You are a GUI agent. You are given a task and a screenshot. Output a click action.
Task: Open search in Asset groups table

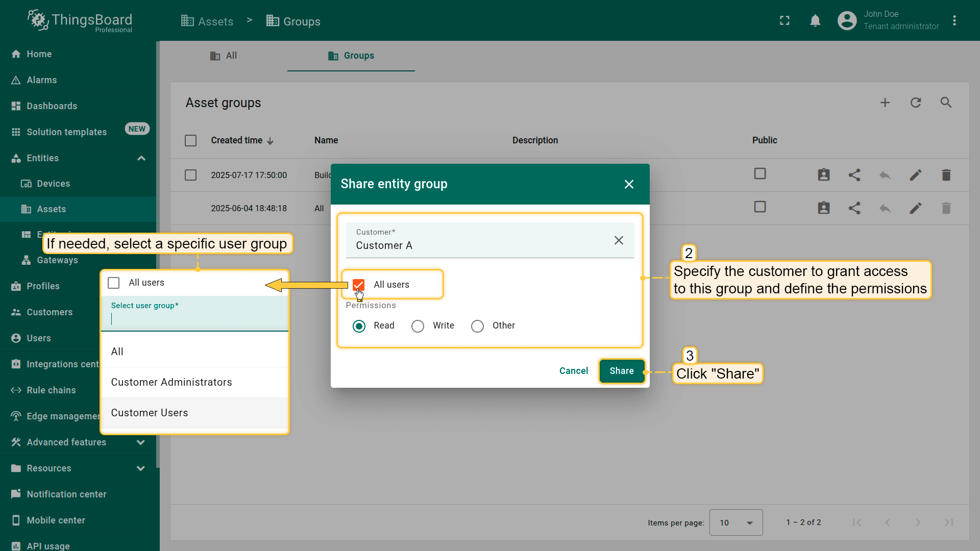pyautogui.click(x=946, y=103)
